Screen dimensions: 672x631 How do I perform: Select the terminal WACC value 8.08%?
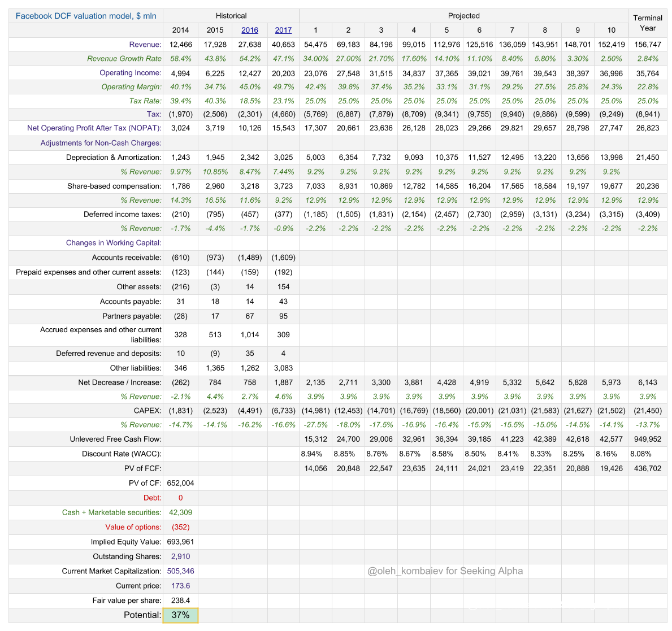point(641,454)
